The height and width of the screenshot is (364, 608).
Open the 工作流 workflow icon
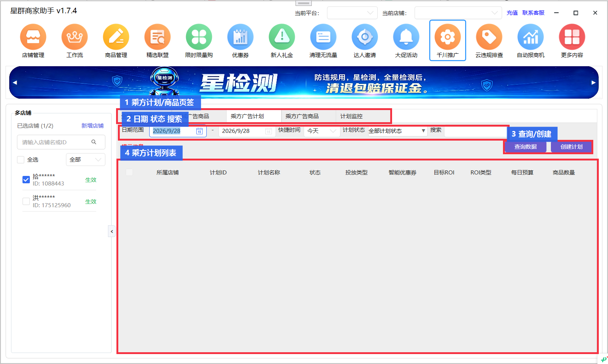coord(74,37)
